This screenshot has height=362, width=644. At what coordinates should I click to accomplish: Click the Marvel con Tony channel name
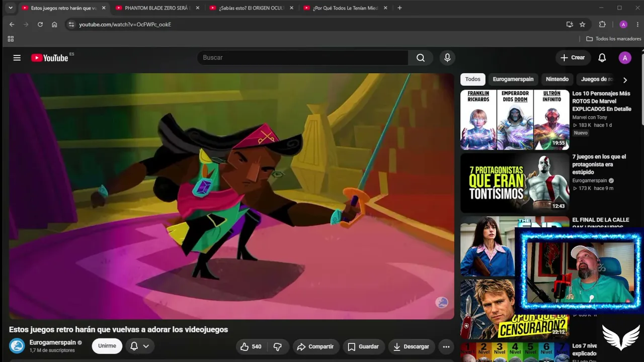tap(590, 118)
